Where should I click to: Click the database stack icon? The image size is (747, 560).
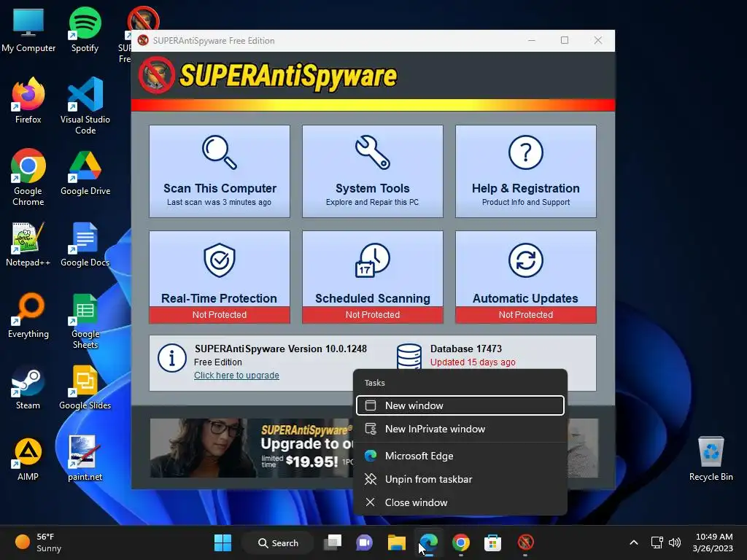point(409,356)
